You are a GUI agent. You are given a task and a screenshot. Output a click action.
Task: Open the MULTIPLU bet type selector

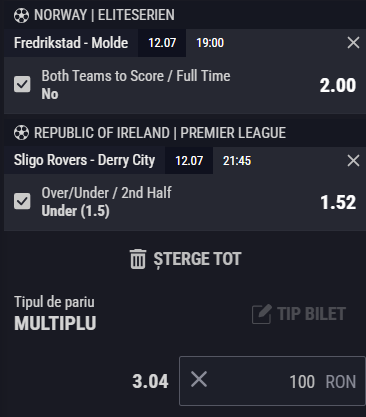pos(55,323)
